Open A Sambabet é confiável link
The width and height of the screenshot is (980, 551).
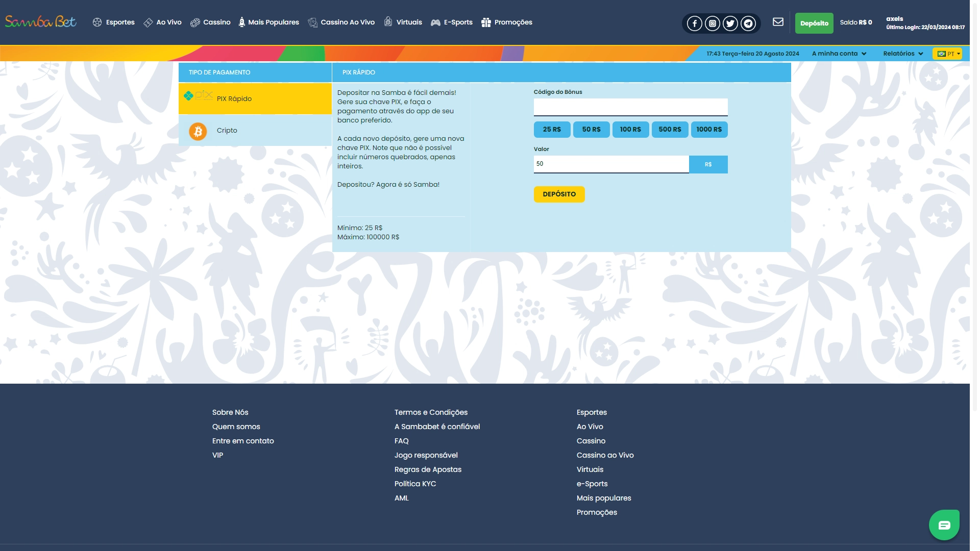pos(437,427)
